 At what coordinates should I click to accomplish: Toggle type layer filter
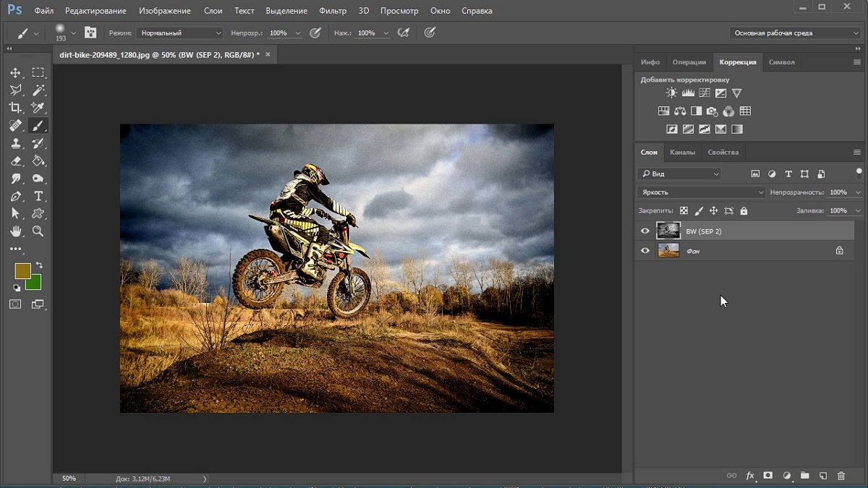tap(788, 174)
